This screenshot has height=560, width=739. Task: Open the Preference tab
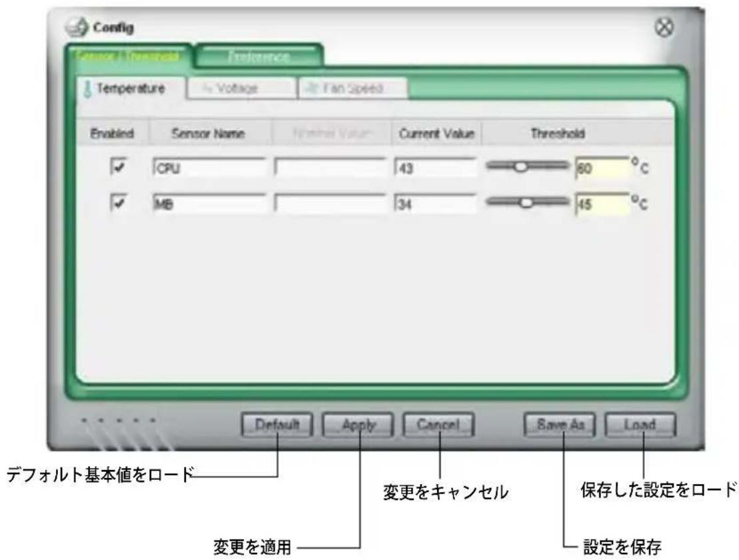[259, 56]
